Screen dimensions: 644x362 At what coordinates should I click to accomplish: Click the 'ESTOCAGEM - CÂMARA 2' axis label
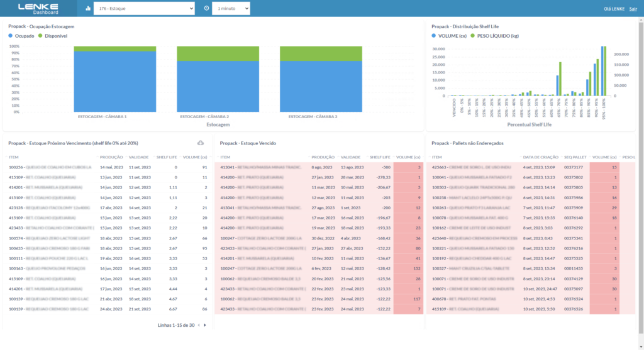[204, 116]
